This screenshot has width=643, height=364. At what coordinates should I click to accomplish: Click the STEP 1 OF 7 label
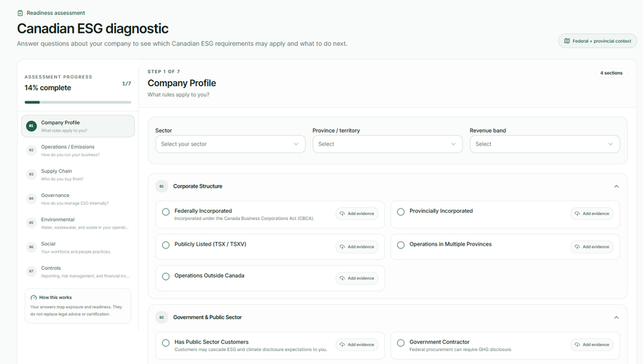(164, 71)
